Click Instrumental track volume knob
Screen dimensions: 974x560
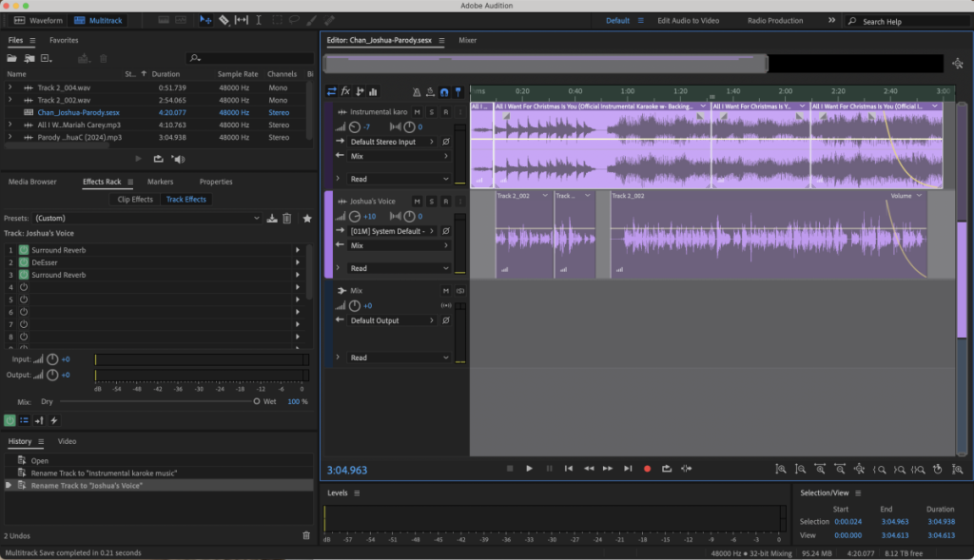click(355, 126)
